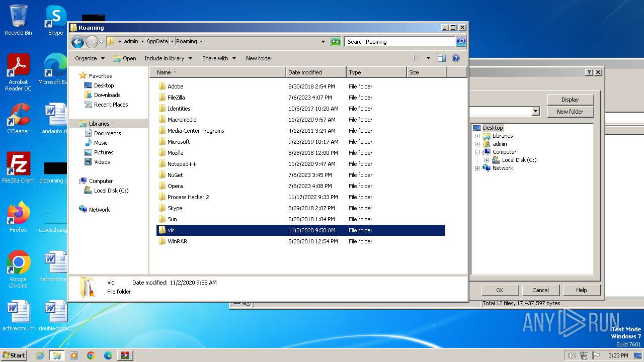The height and width of the screenshot is (362, 644).
Task: Click the dialog's OK button
Action: (500, 290)
